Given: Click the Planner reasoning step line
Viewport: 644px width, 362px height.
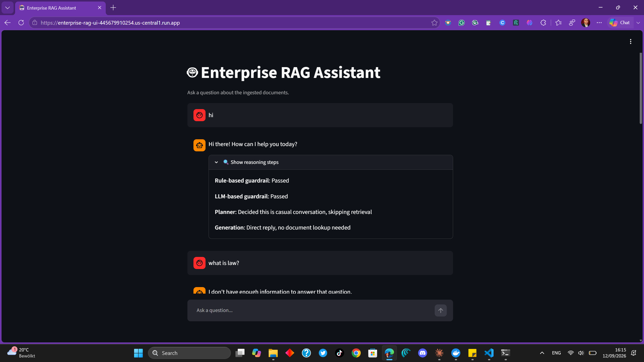Looking at the screenshot, I should pos(293,212).
